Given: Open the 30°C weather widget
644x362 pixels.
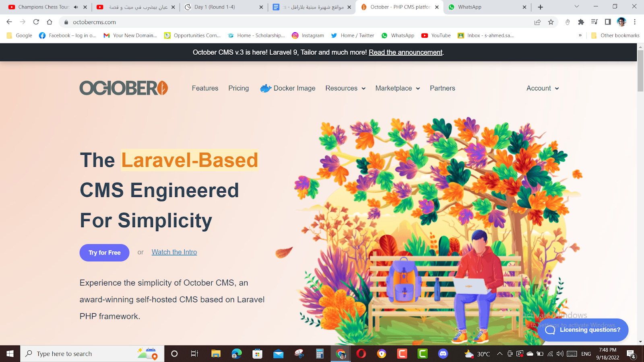Looking at the screenshot, I should click(477, 354).
